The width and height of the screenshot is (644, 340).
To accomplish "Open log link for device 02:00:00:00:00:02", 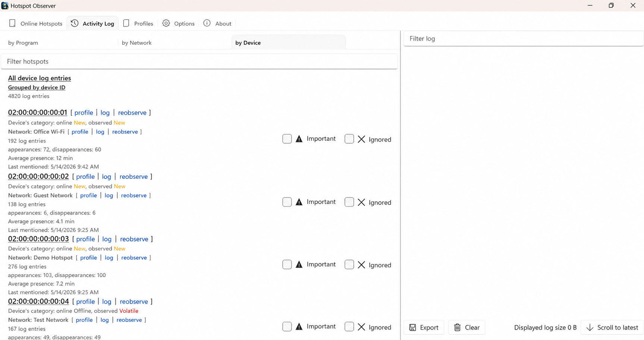I will click(x=107, y=177).
